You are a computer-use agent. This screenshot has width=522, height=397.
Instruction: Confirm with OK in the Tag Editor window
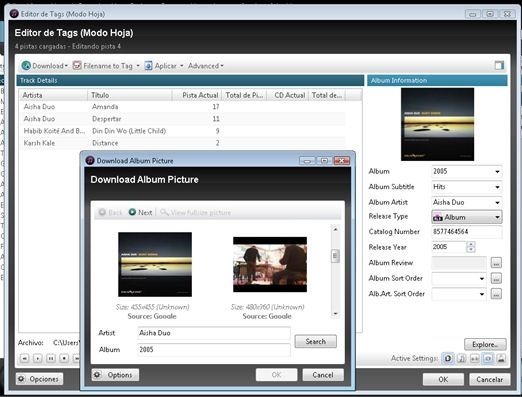click(x=443, y=379)
